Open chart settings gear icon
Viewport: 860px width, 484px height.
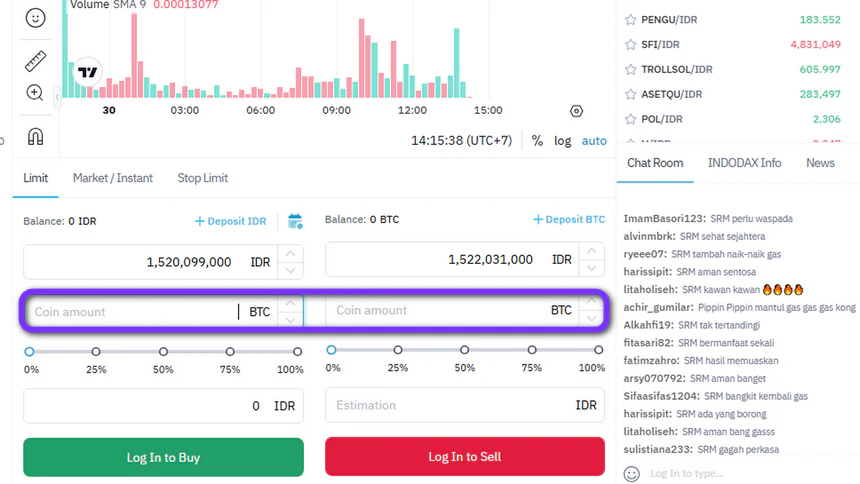[x=576, y=111]
